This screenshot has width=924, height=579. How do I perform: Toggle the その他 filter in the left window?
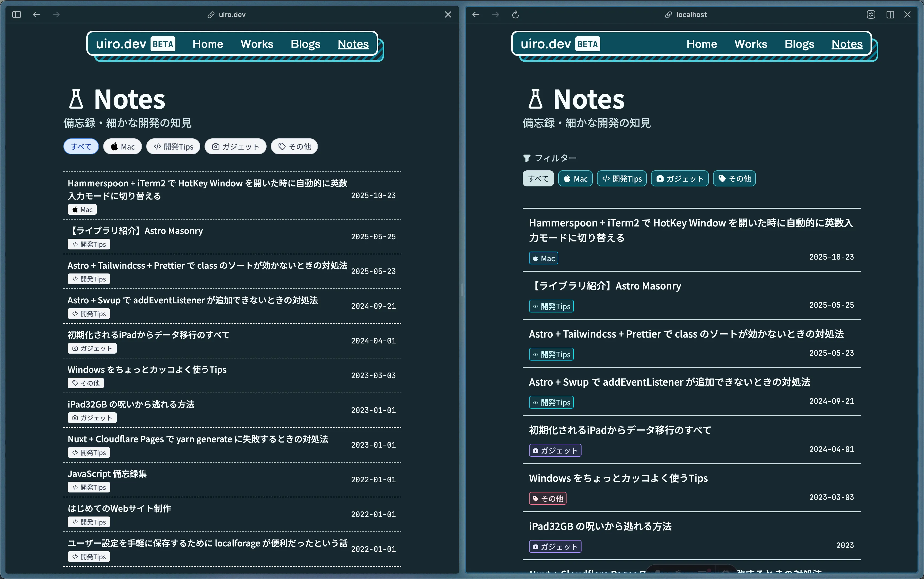(294, 146)
